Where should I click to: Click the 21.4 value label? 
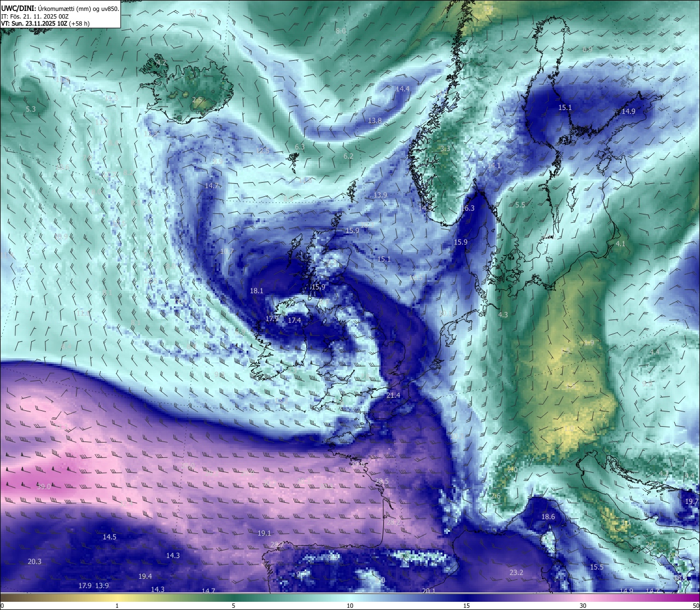(x=393, y=395)
